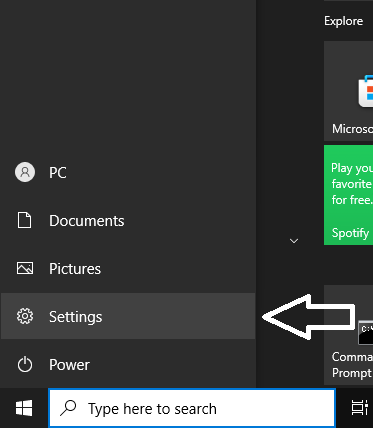This screenshot has height=428, width=373.
Task: Click the magnifying glass in search box
Action: pos(68,408)
